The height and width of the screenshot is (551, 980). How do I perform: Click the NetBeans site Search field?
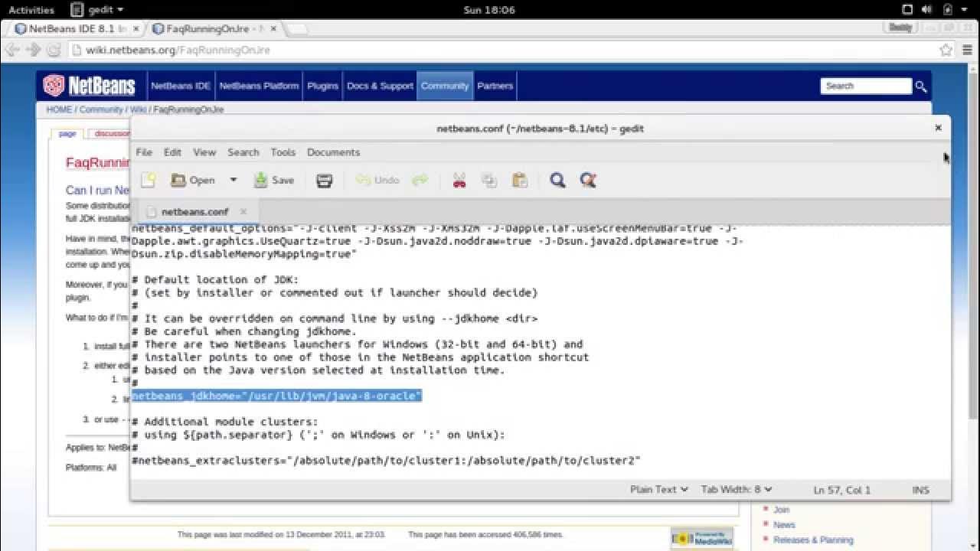click(866, 86)
